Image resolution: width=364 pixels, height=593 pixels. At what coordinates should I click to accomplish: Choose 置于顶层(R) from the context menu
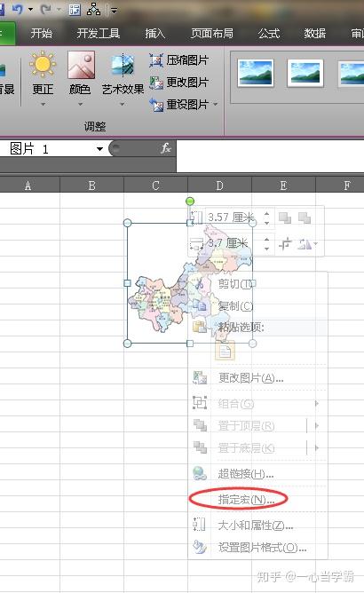(248, 426)
